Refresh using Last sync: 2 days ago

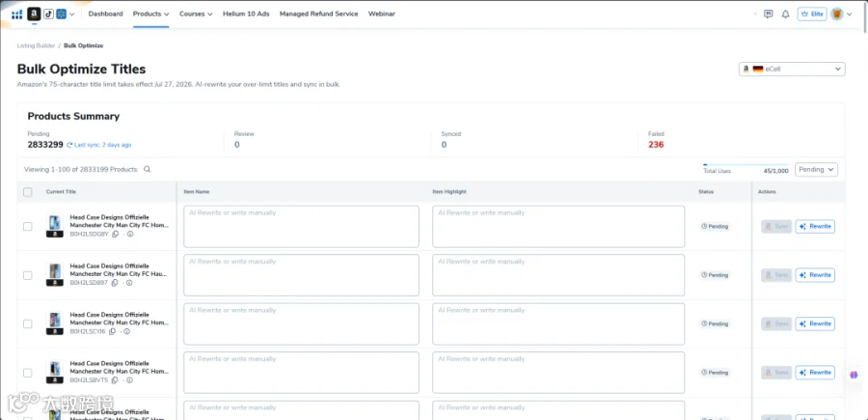click(x=99, y=145)
